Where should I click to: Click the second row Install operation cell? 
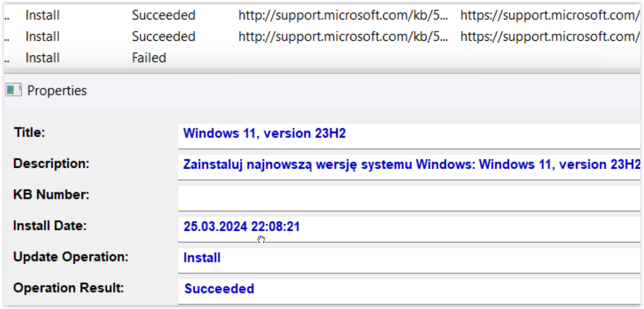pyautogui.click(x=43, y=36)
